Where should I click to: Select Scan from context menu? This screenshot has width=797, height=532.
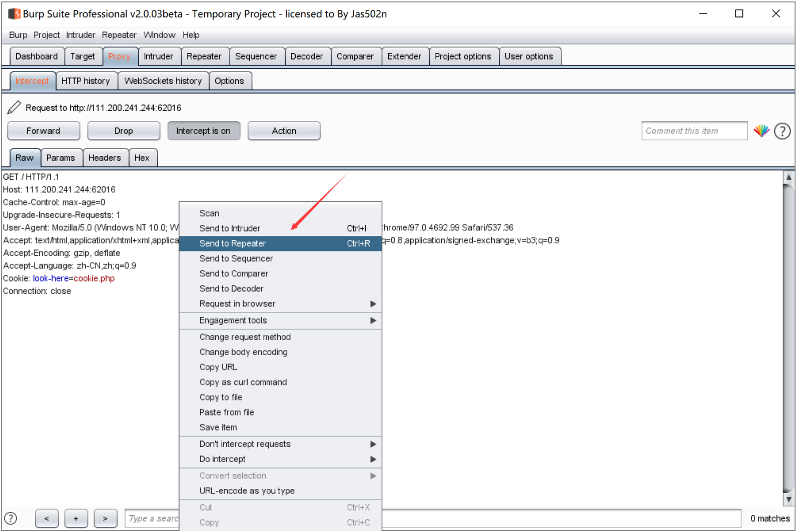280,213
